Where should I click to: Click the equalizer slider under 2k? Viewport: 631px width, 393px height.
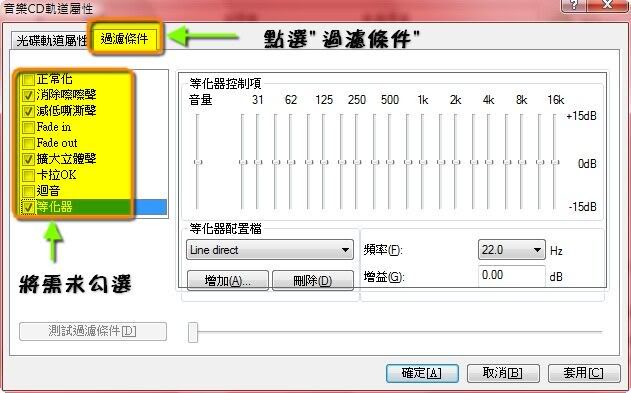[x=456, y=162]
